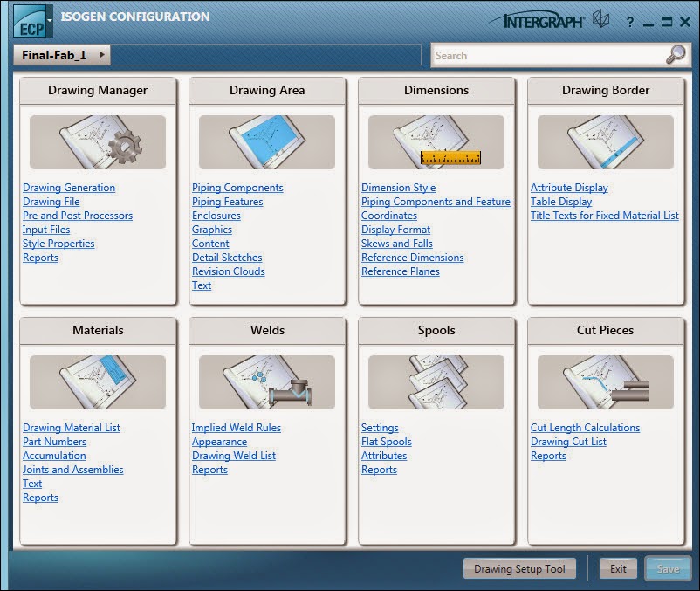Open the Drawing Border panel header
This screenshot has width=700, height=591.
tap(606, 91)
